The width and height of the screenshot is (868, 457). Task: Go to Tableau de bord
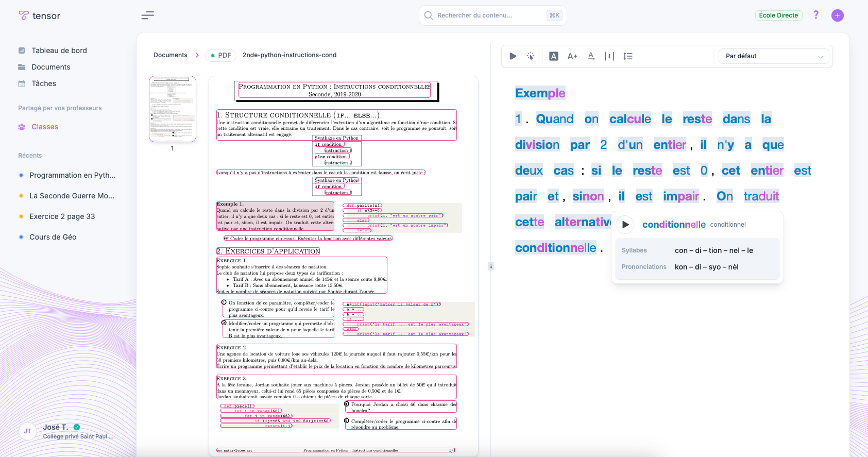pyautogui.click(x=59, y=50)
